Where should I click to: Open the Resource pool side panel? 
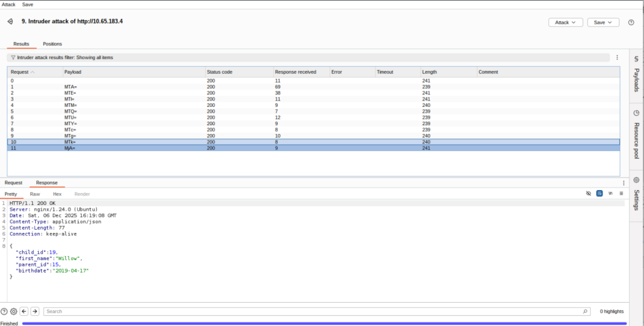tap(636, 134)
